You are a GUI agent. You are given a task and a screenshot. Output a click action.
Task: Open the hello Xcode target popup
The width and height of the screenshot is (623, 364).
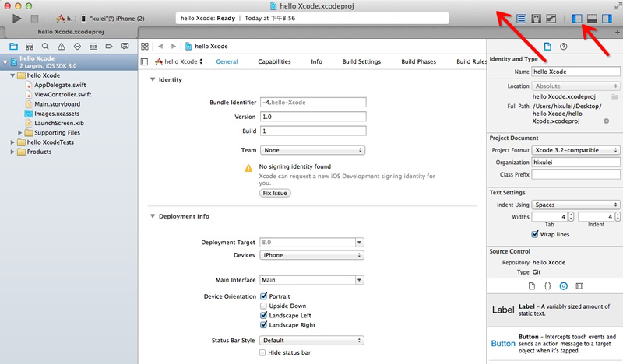(179, 61)
